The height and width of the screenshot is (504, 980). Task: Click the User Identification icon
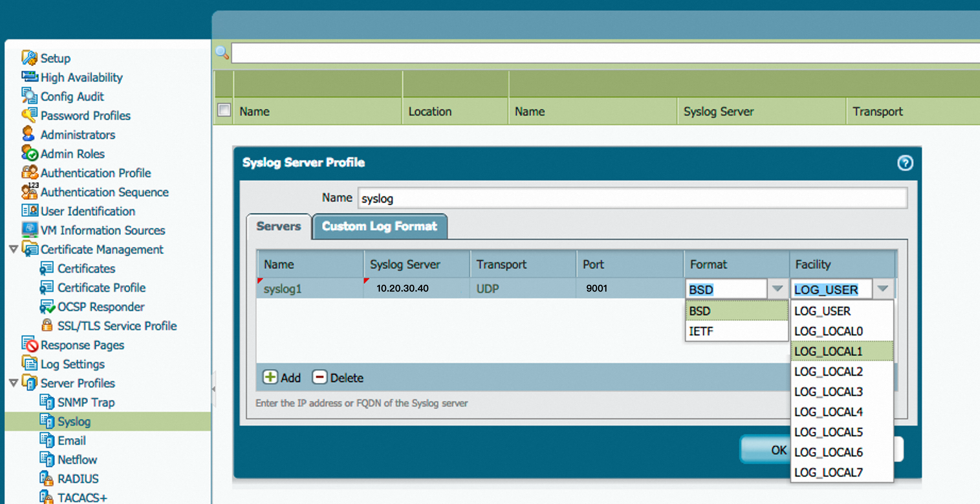pos(30,210)
